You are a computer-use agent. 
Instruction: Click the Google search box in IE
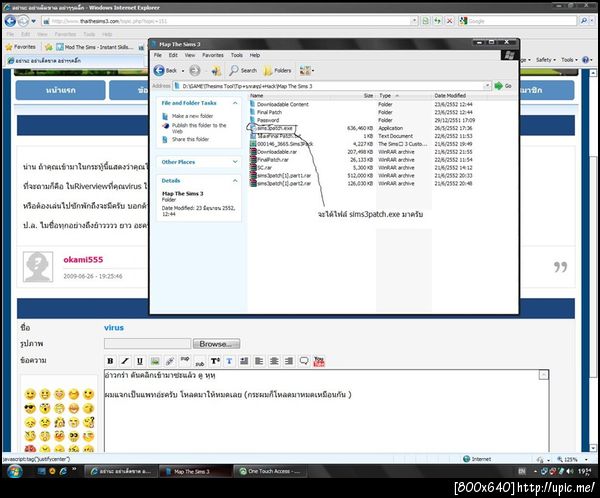521,21
